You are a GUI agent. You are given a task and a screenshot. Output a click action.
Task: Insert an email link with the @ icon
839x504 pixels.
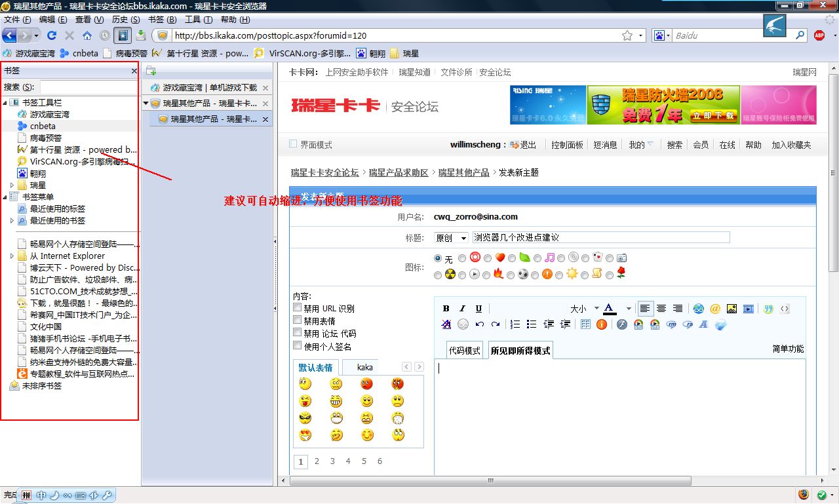pyautogui.click(x=715, y=309)
